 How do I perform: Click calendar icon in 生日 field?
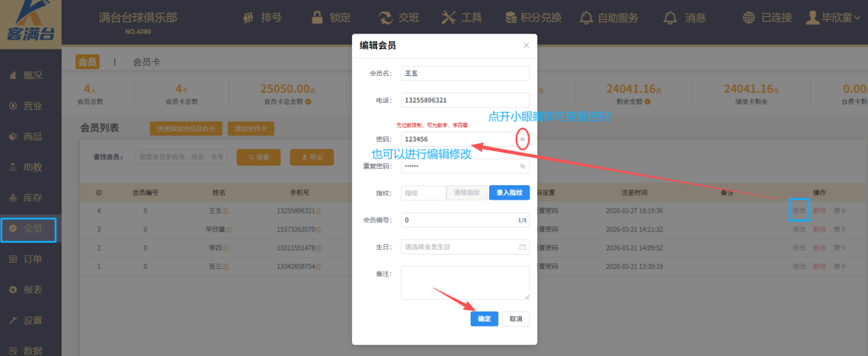click(x=522, y=246)
